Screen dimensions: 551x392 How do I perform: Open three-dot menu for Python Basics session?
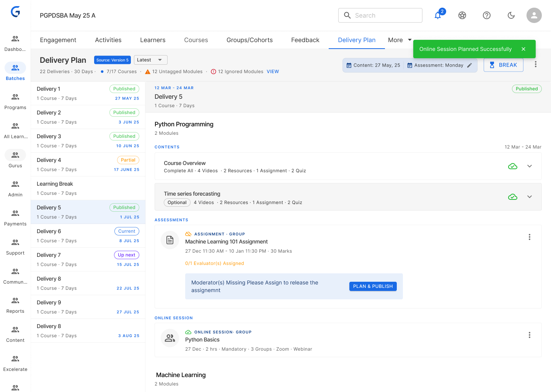(530, 335)
